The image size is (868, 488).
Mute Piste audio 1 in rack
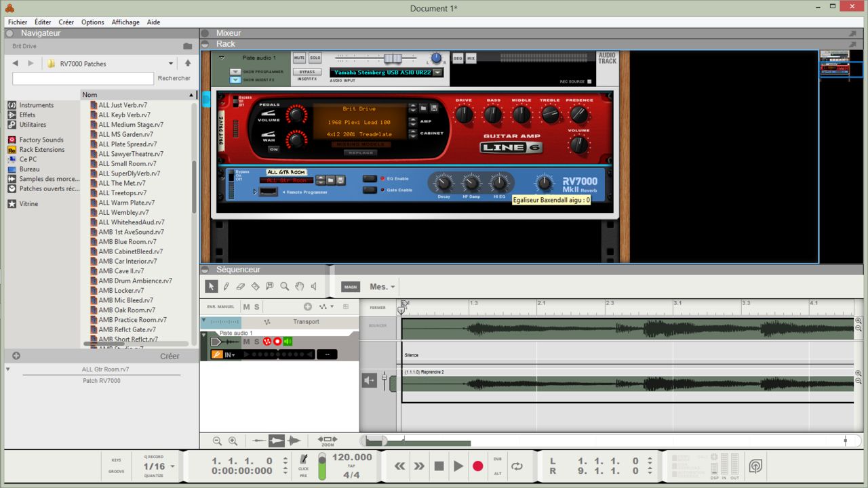click(299, 58)
